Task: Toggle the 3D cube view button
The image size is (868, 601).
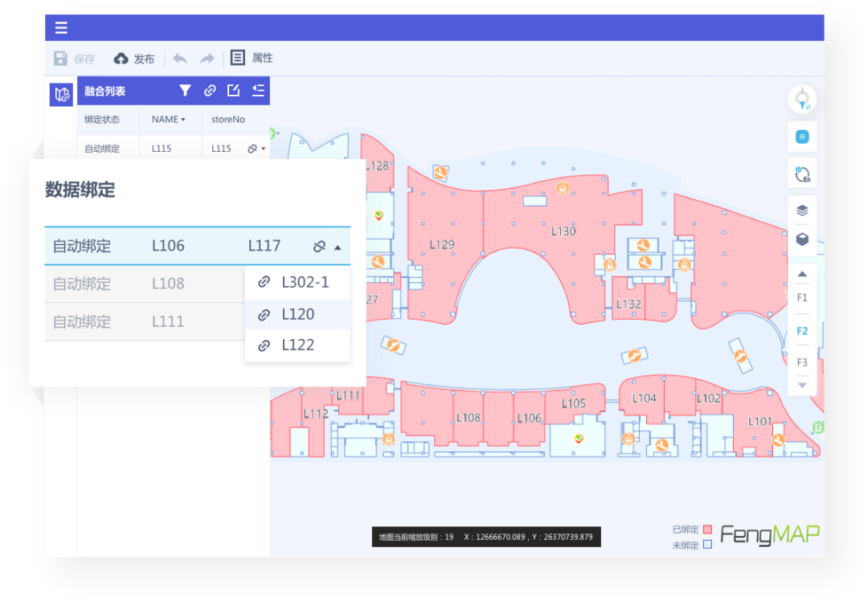Action: click(x=801, y=239)
